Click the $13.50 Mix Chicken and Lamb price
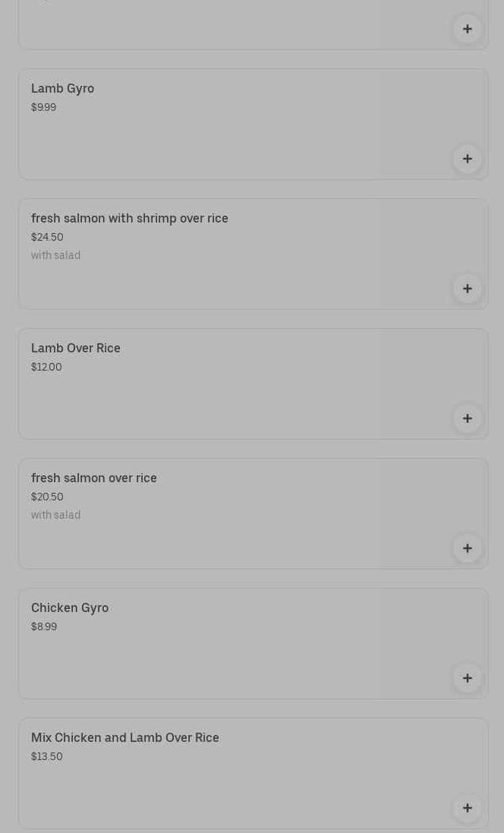Viewport: 504px width, 833px height. [47, 757]
